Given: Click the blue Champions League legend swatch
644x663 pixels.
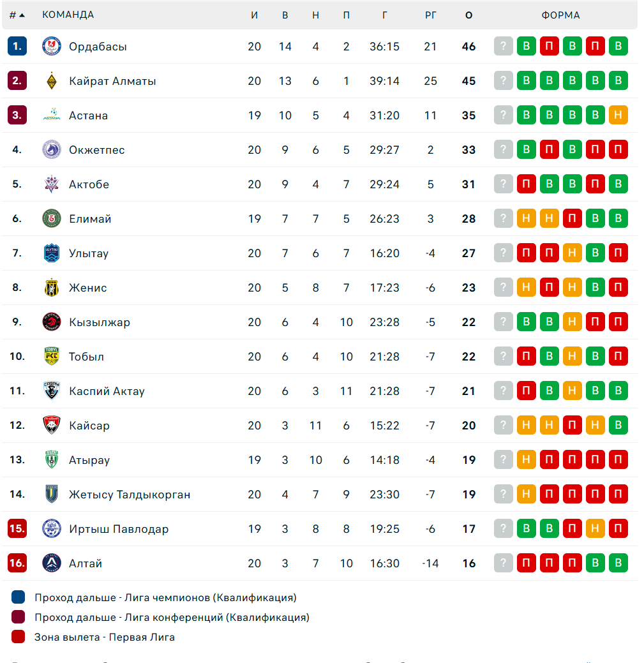Looking at the screenshot, I should [x=18, y=597].
